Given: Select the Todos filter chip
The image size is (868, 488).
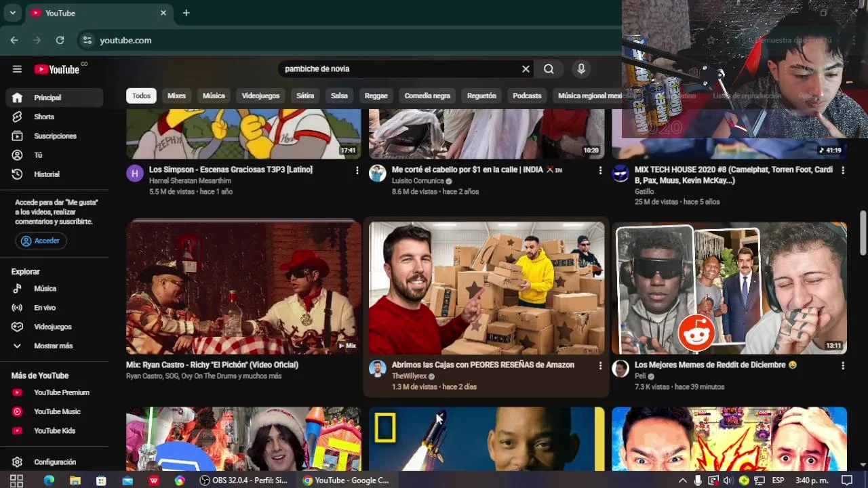Looking at the screenshot, I should pyautogui.click(x=141, y=96).
